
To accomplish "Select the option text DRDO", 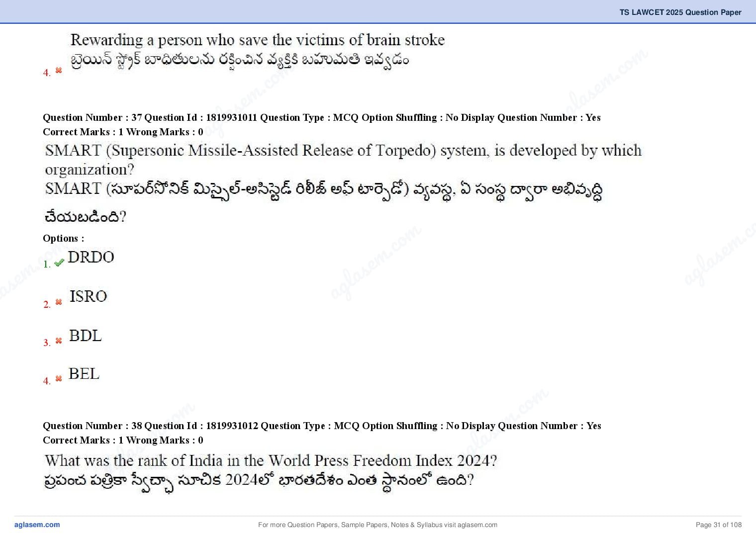I will pos(91,257).
